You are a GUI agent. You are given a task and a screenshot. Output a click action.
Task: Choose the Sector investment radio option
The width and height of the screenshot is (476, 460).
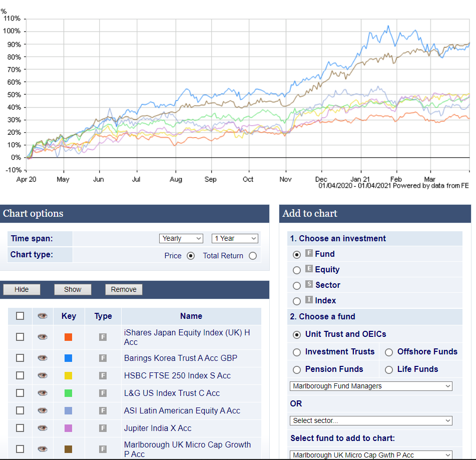(297, 285)
